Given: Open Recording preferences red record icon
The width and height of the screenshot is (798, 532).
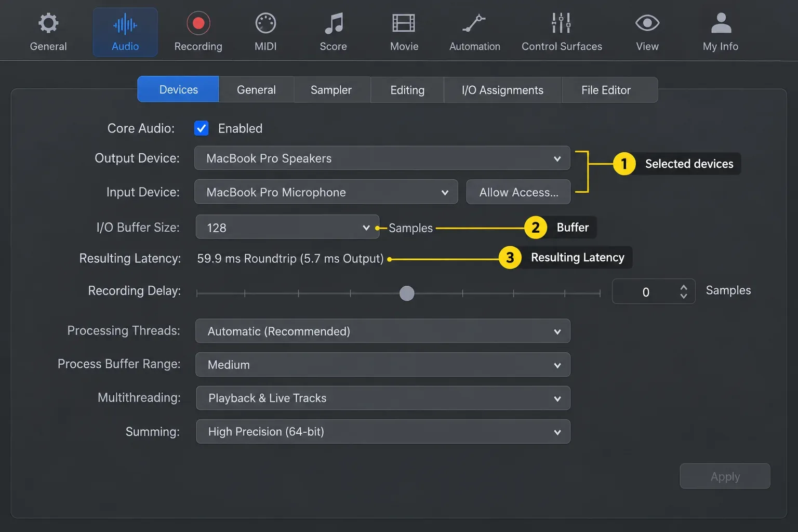Looking at the screenshot, I should pyautogui.click(x=198, y=23).
